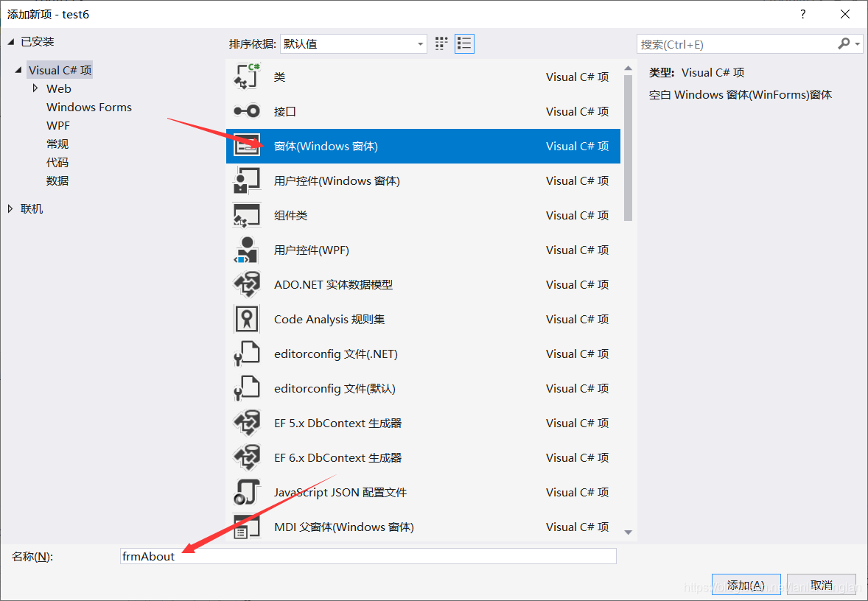Click the C# class template icon
Screen dimensions: 868x601
click(247, 77)
